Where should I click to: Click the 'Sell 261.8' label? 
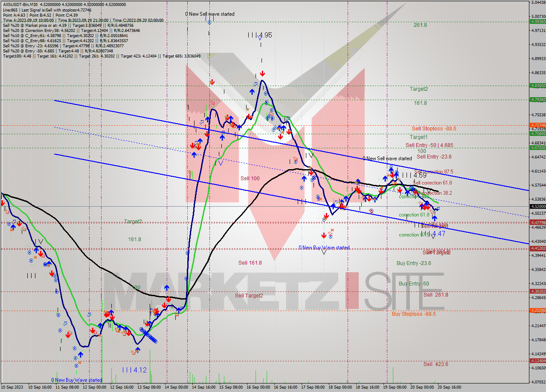[x=436, y=295]
